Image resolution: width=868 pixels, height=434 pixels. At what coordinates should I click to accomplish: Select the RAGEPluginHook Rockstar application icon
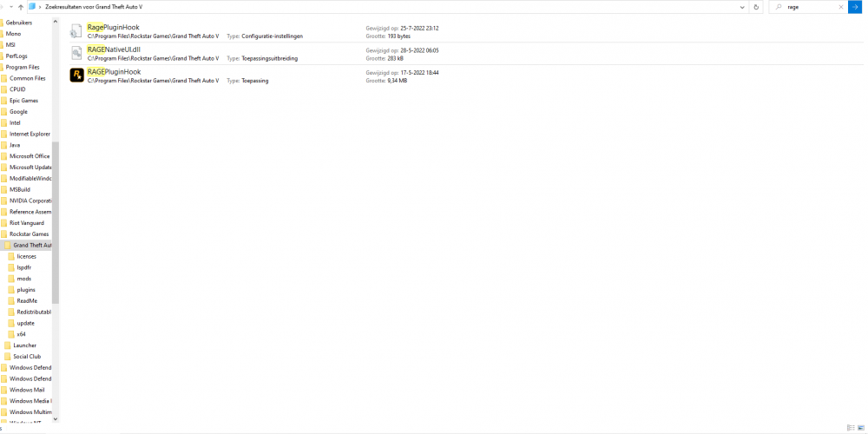coord(76,76)
